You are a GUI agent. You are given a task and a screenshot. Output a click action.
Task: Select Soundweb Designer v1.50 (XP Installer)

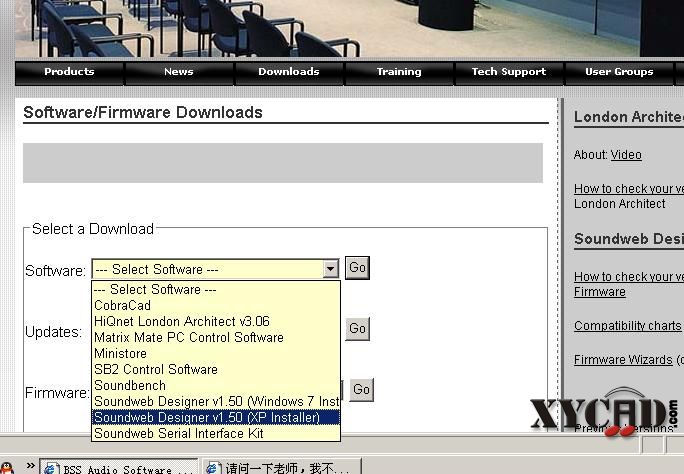click(x=216, y=418)
